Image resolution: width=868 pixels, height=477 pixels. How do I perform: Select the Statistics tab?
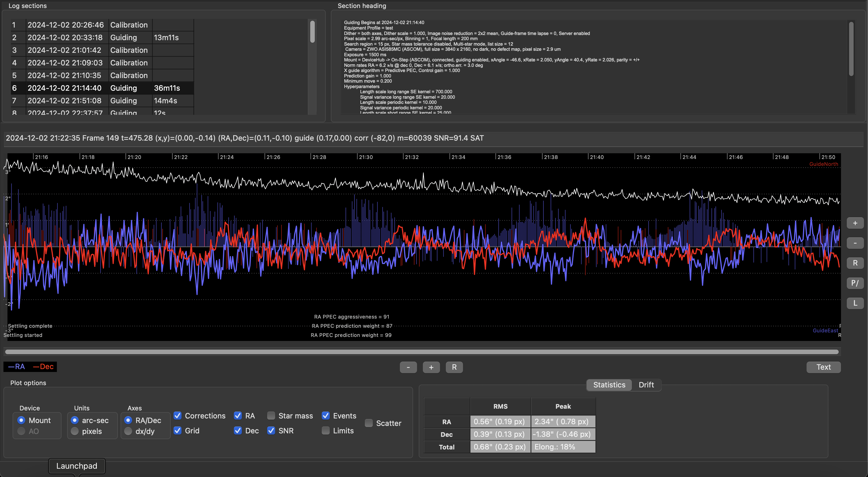pyautogui.click(x=609, y=385)
